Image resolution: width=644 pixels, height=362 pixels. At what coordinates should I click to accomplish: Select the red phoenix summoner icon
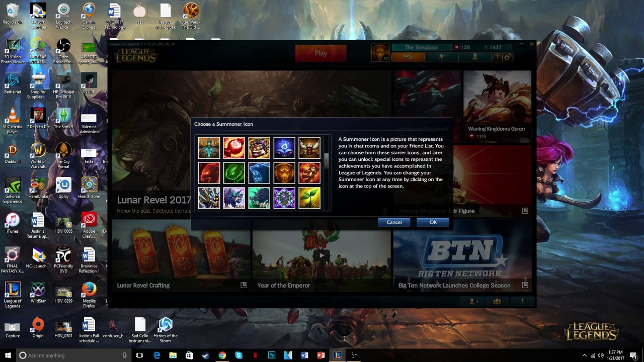tap(209, 173)
